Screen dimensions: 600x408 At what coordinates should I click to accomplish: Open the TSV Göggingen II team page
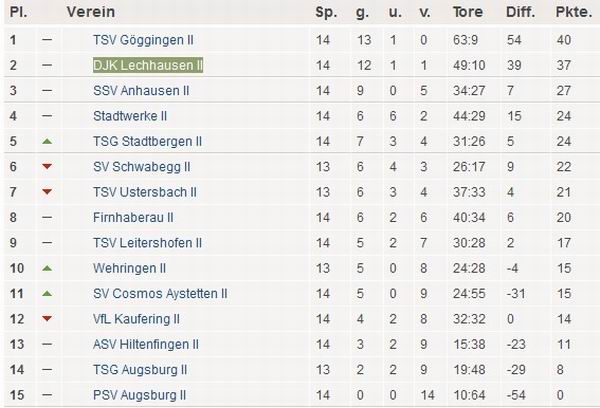tap(142, 40)
